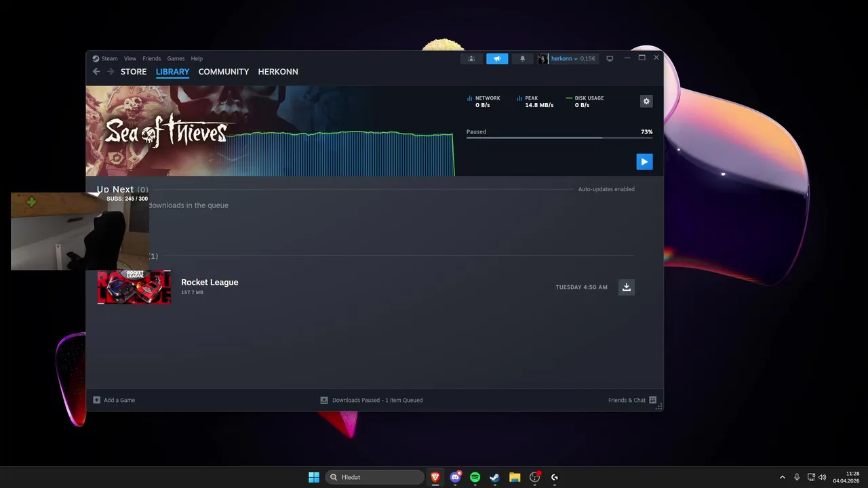Click the Auto-updates enabled label
868x488 pixels.
tap(606, 189)
